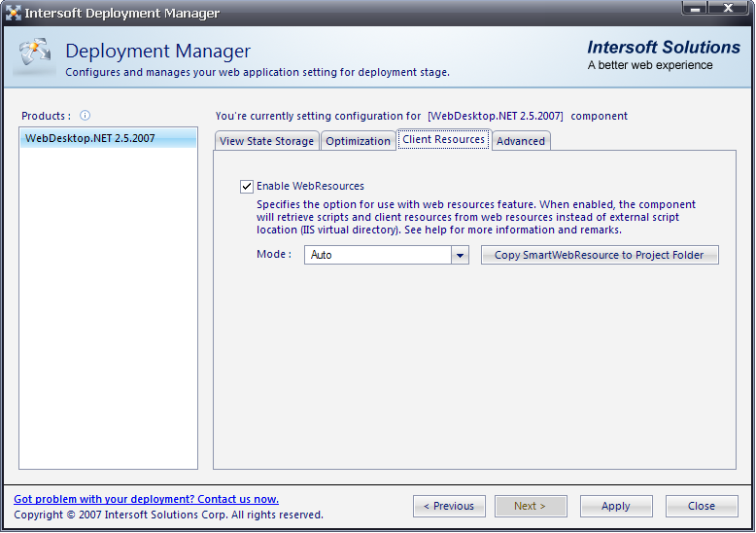Open the deployment problem contact link
The width and height of the screenshot is (756, 533).
coord(146,499)
